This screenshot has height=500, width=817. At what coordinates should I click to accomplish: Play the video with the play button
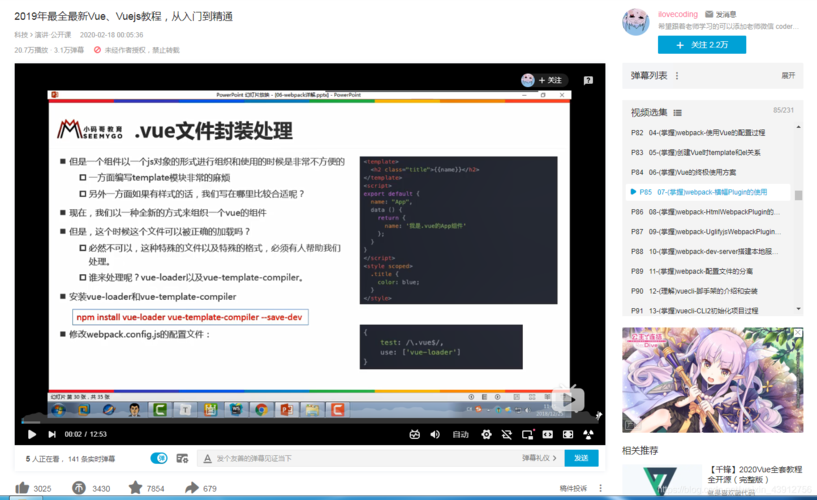(x=32, y=434)
